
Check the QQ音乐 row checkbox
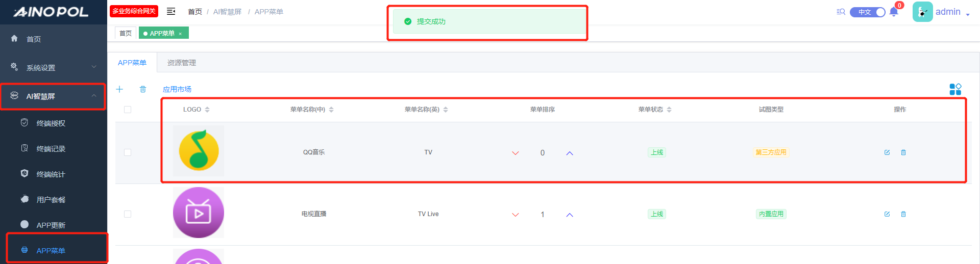point(128,152)
